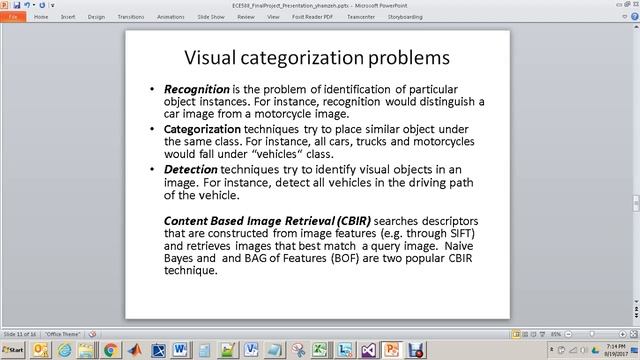The width and height of the screenshot is (640, 360).
Task: Open Microsoft Lync from the taskbar
Action: tap(345, 350)
